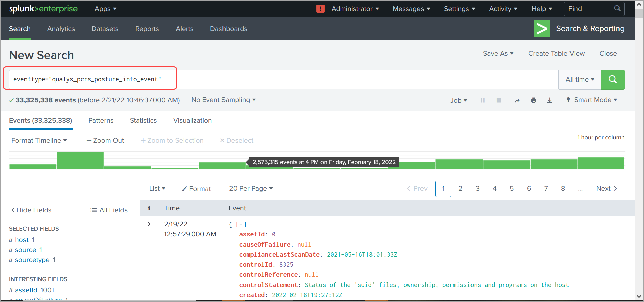
Task: Click the tallest green timeline bar
Action: 80,160
